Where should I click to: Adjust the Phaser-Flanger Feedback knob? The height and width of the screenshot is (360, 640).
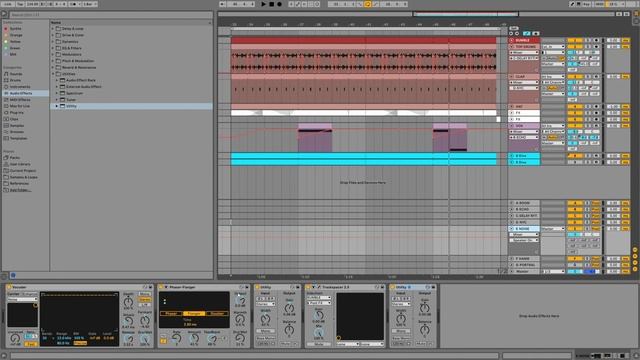coord(212,338)
